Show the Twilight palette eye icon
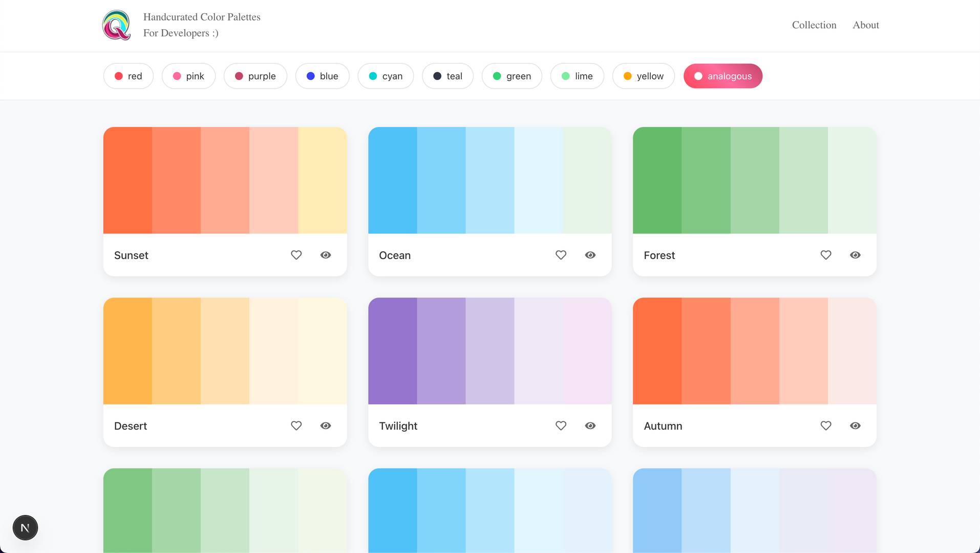 [590, 426]
